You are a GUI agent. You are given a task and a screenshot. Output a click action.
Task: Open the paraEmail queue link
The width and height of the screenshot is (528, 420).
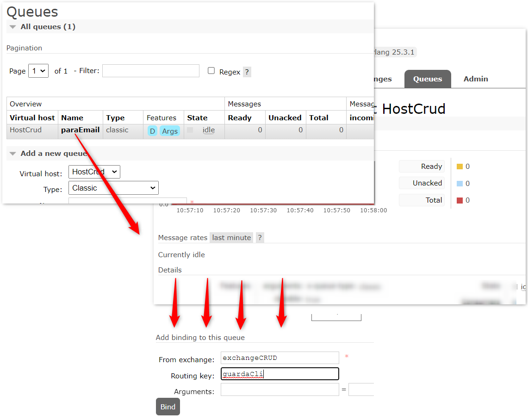pyautogui.click(x=80, y=130)
